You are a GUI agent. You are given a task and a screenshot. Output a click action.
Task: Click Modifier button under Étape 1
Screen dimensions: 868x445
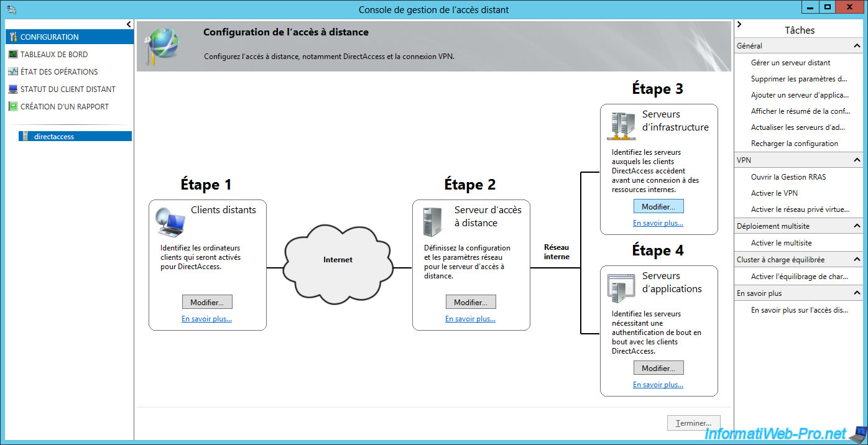[207, 302]
